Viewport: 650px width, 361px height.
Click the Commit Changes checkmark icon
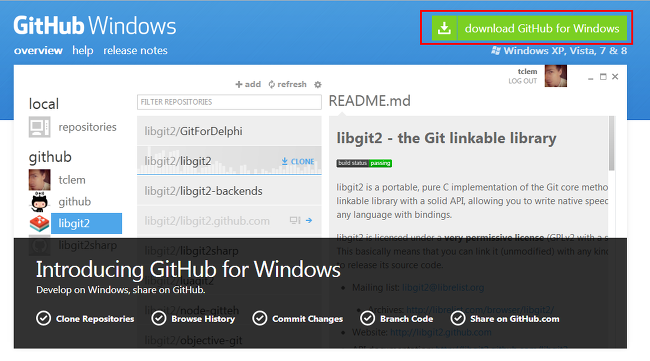click(260, 318)
